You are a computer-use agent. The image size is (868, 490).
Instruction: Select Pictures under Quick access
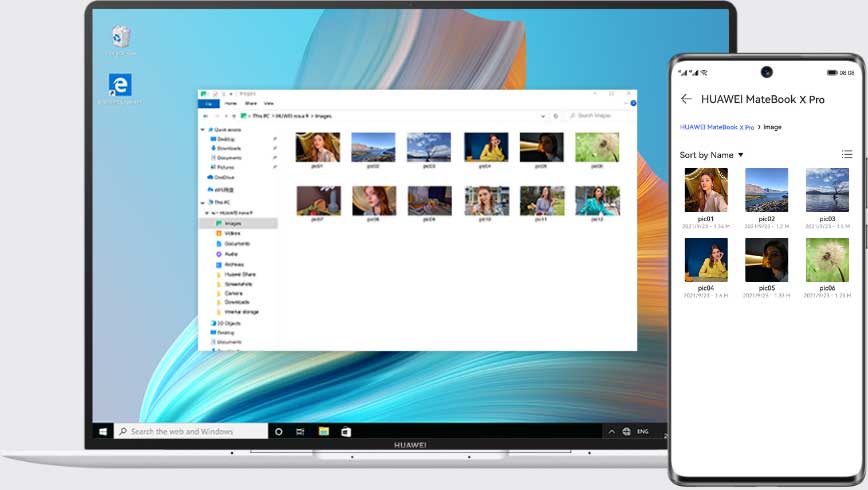tap(225, 167)
